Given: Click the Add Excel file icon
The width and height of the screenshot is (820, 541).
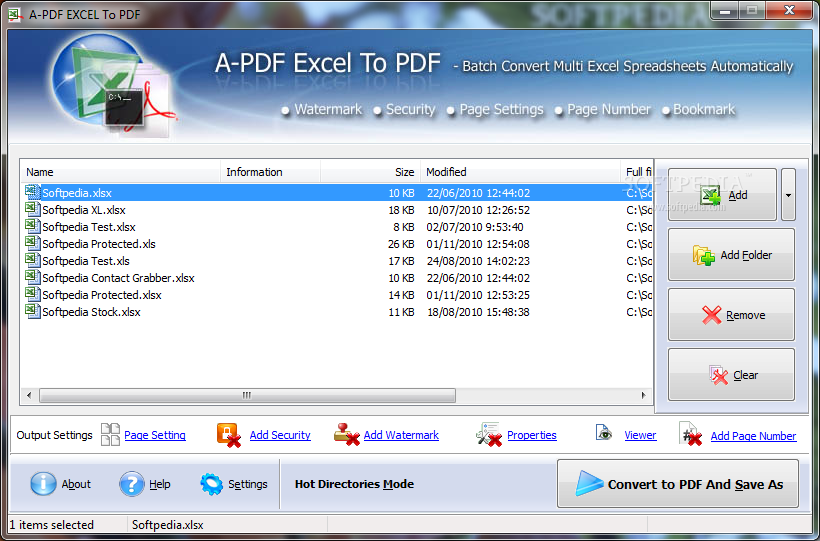Looking at the screenshot, I should [x=710, y=195].
